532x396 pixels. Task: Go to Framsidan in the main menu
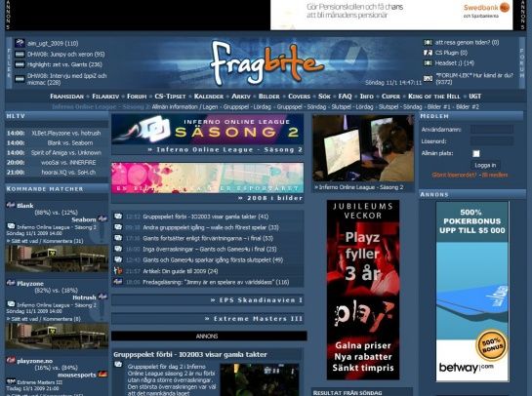[66, 97]
